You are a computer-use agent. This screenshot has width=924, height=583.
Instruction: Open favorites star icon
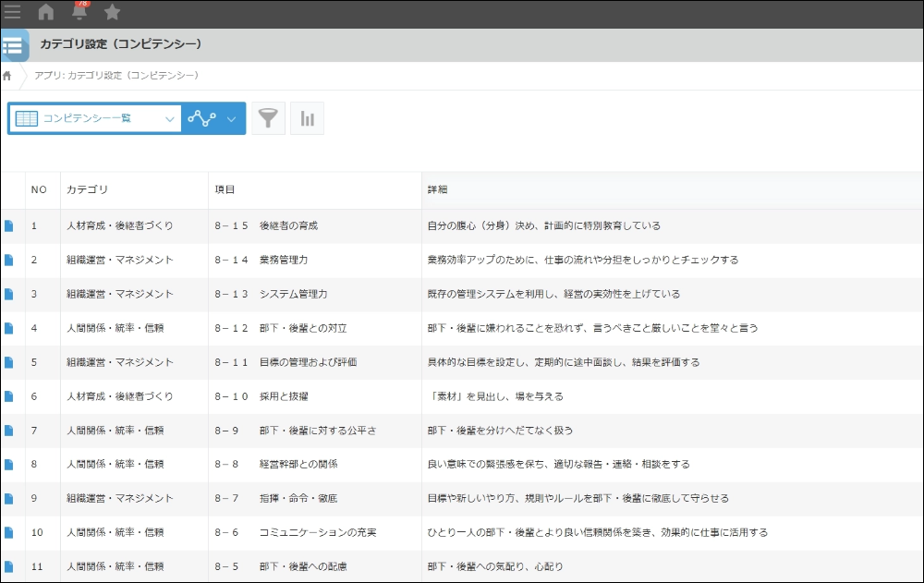click(112, 12)
